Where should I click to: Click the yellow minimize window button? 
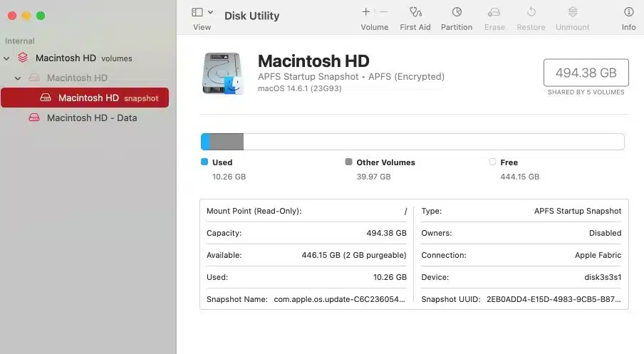pyautogui.click(x=26, y=16)
